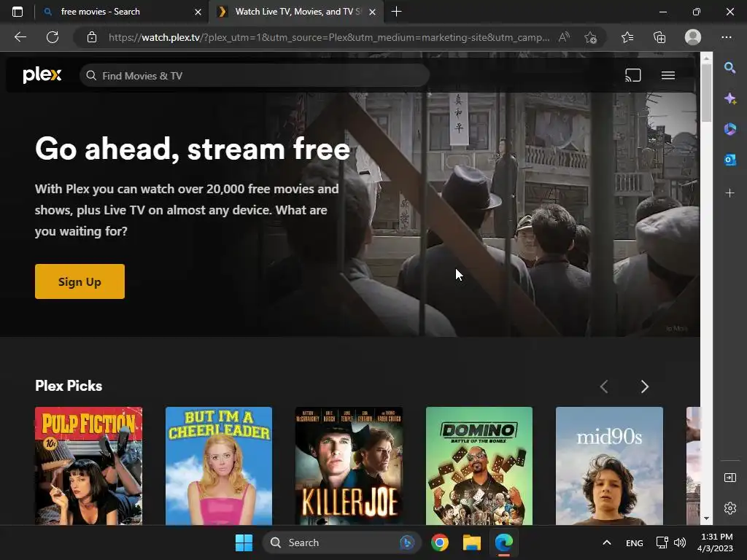Open Edge sidebar search icon
Screen dimensions: 747x560
tap(729, 68)
